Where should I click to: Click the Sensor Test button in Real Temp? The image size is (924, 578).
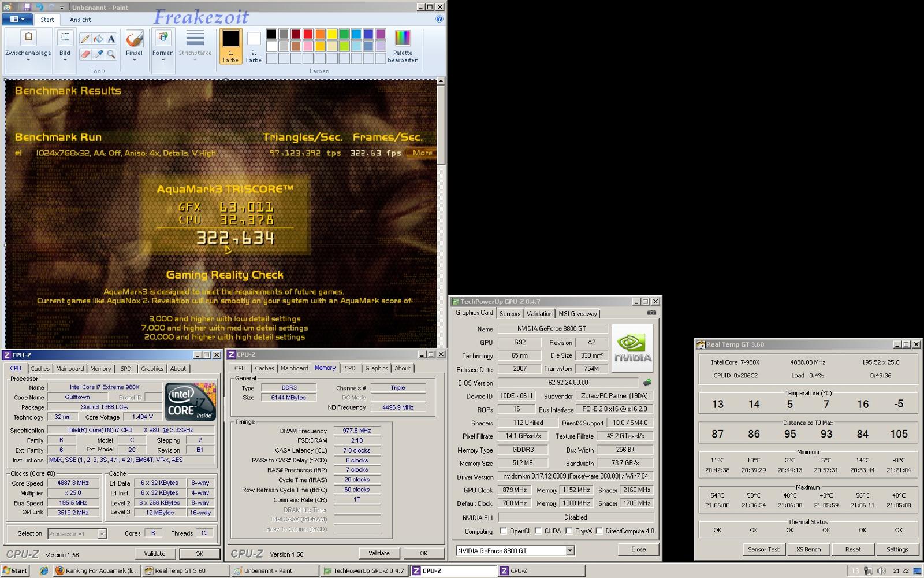point(763,549)
